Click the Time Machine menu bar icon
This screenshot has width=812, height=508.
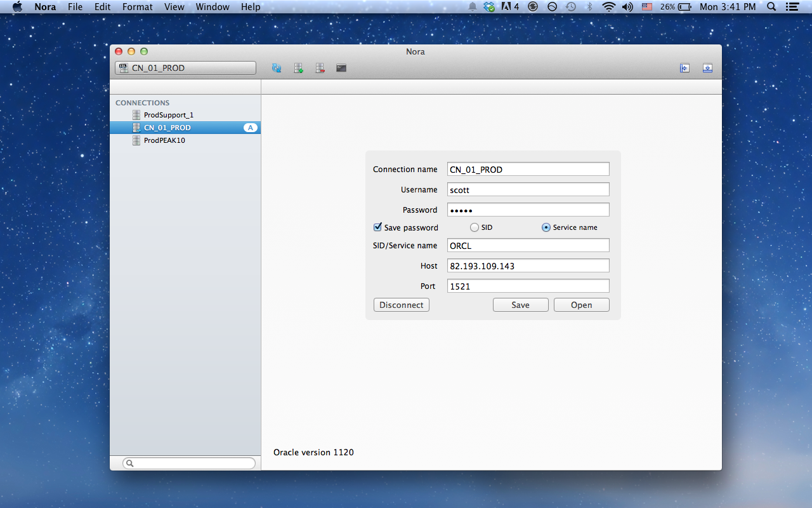pyautogui.click(x=571, y=7)
